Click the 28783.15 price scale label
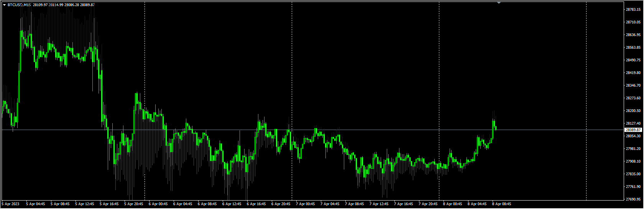Viewport: 644px width, 209px height. pos(633,10)
